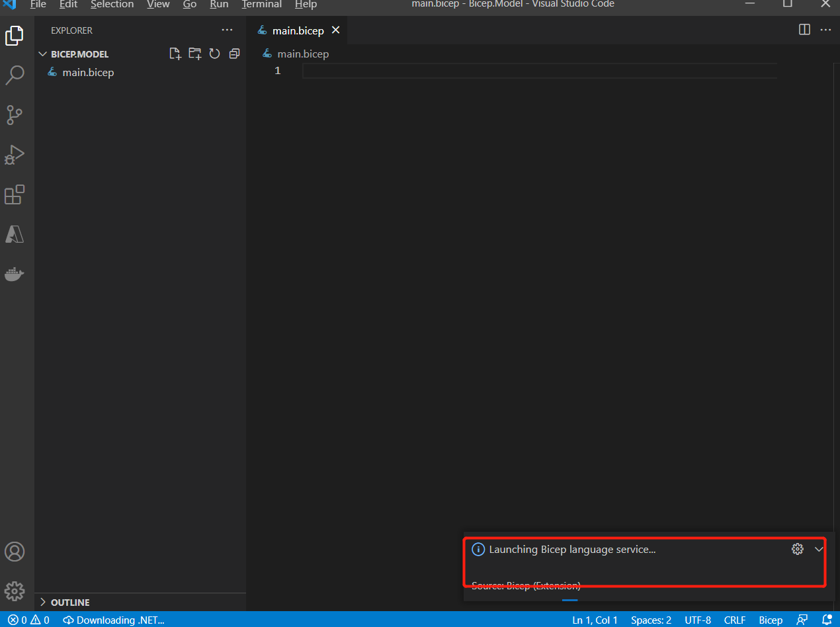Open the Run and Debug view
The height and width of the screenshot is (627, 840).
15,155
